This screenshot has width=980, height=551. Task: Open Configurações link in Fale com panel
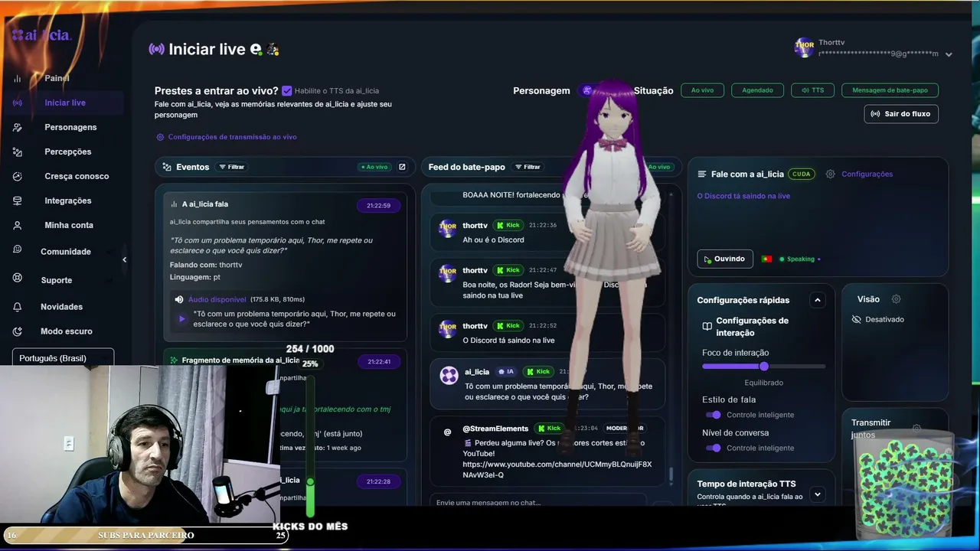[x=867, y=174]
